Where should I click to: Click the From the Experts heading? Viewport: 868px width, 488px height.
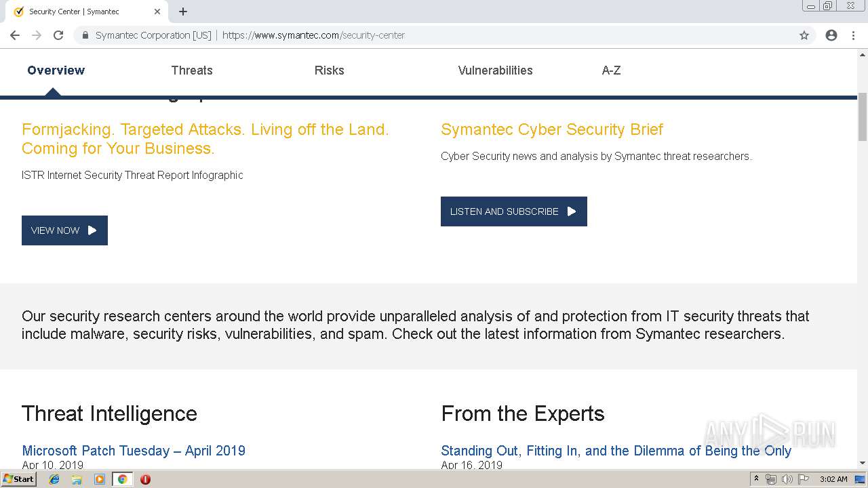point(523,413)
